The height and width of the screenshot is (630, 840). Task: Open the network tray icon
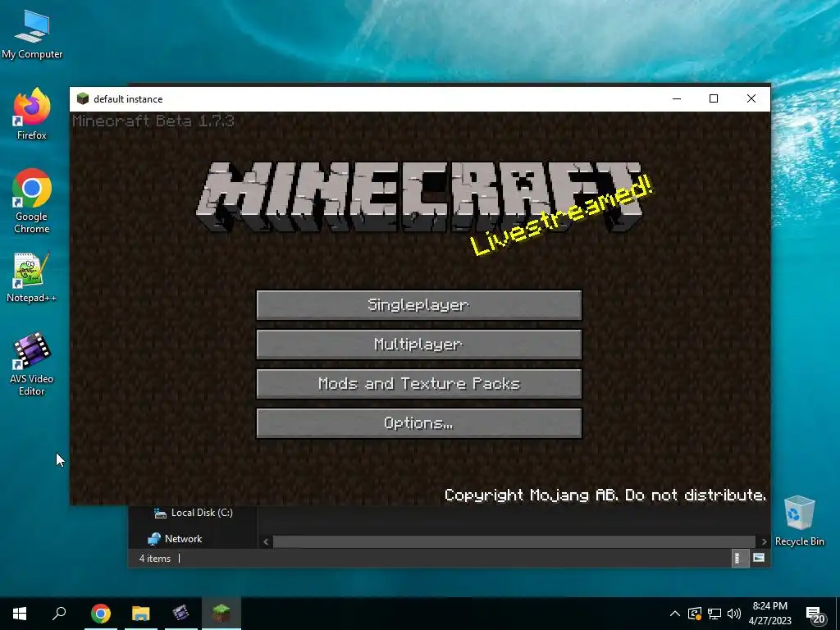(714, 614)
